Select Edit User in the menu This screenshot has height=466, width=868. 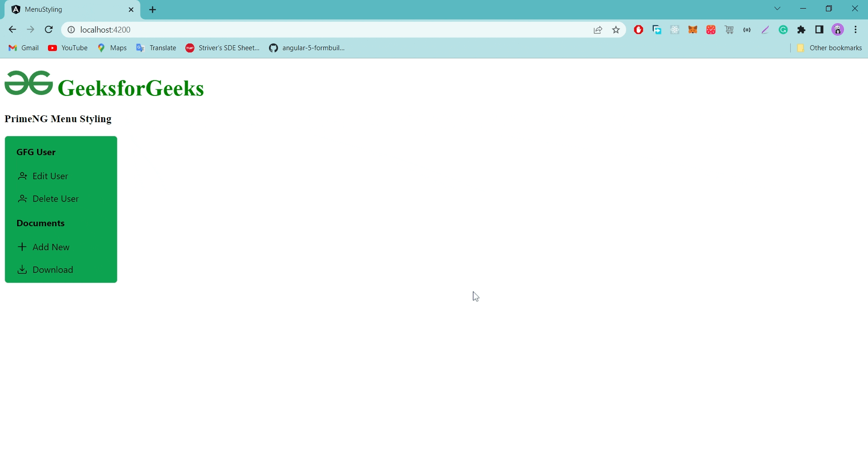(x=50, y=176)
